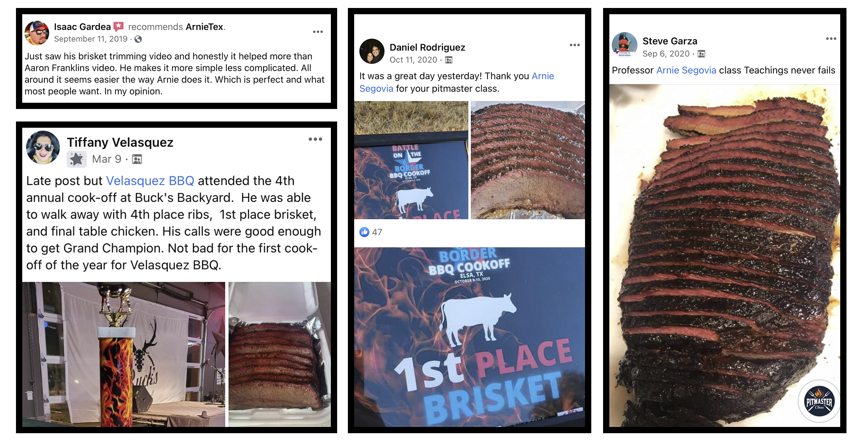Open the Velasquez BBQ page link
This screenshot has height=445, width=868.
coord(150,181)
